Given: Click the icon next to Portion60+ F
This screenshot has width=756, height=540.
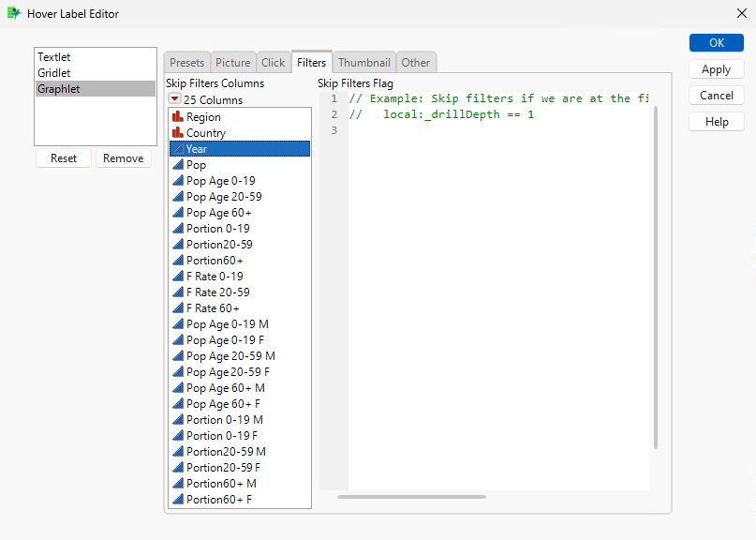Looking at the screenshot, I should [x=177, y=499].
